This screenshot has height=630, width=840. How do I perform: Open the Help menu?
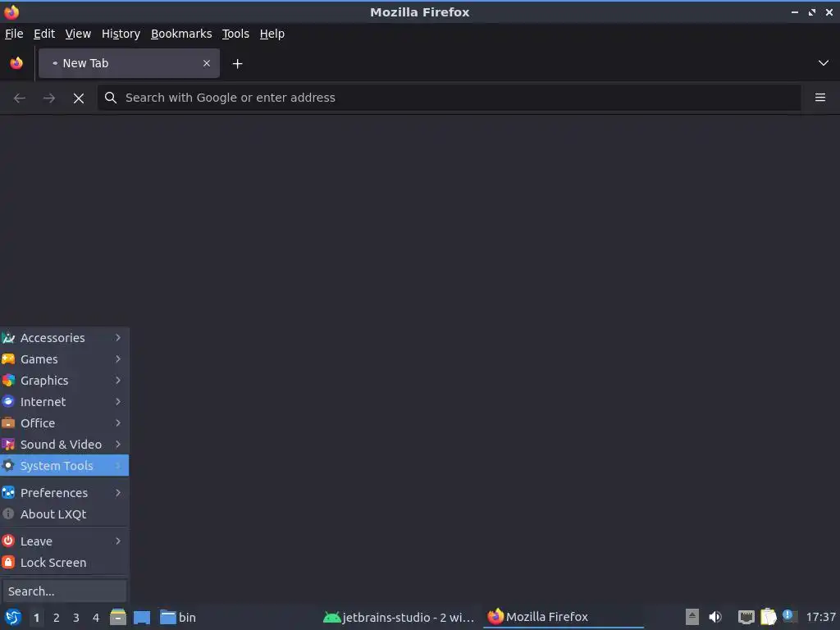coord(272,34)
